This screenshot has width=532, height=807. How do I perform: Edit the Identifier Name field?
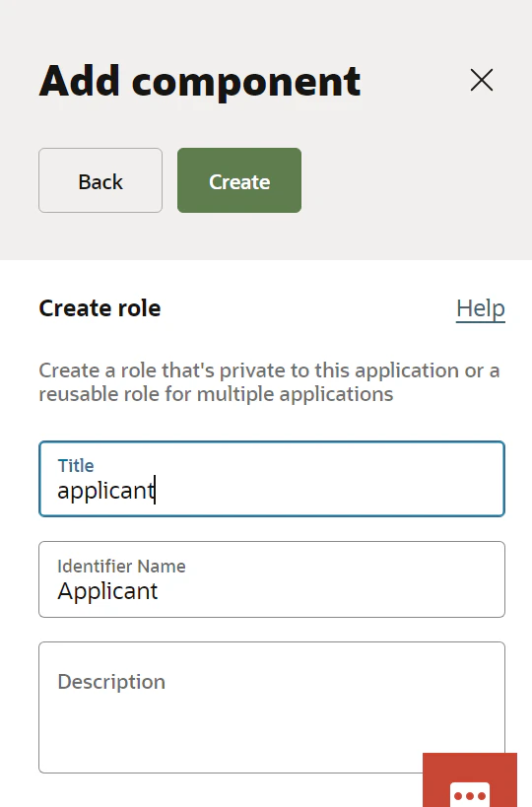pos(272,579)
